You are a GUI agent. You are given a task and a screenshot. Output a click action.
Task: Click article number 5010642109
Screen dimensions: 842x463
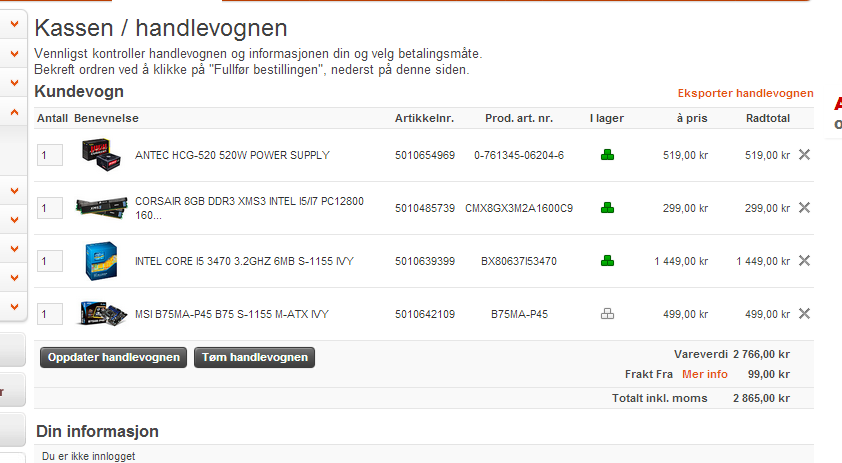coord(425,314)
